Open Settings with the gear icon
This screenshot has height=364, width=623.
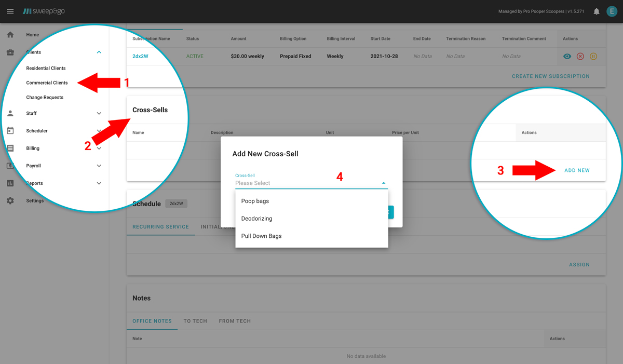click(x=10, y=200)
